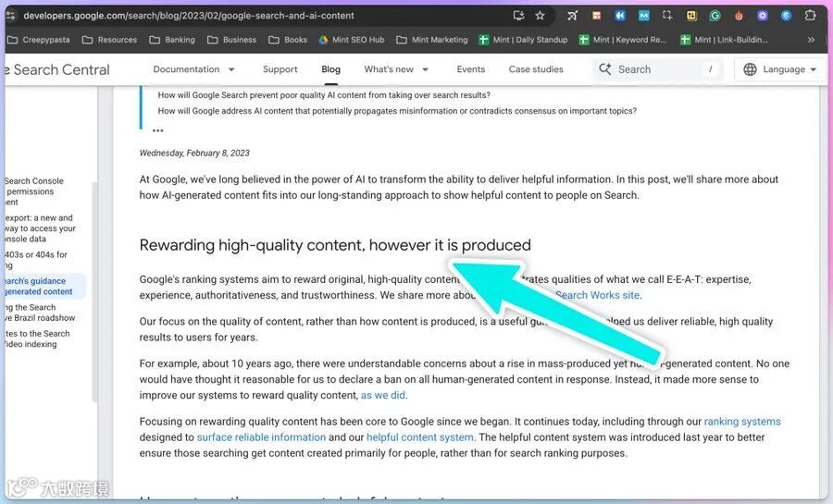Screen dimensions: 833x504
Task: Open the Banking bookmark folder
Action: [x=172, y=40]
